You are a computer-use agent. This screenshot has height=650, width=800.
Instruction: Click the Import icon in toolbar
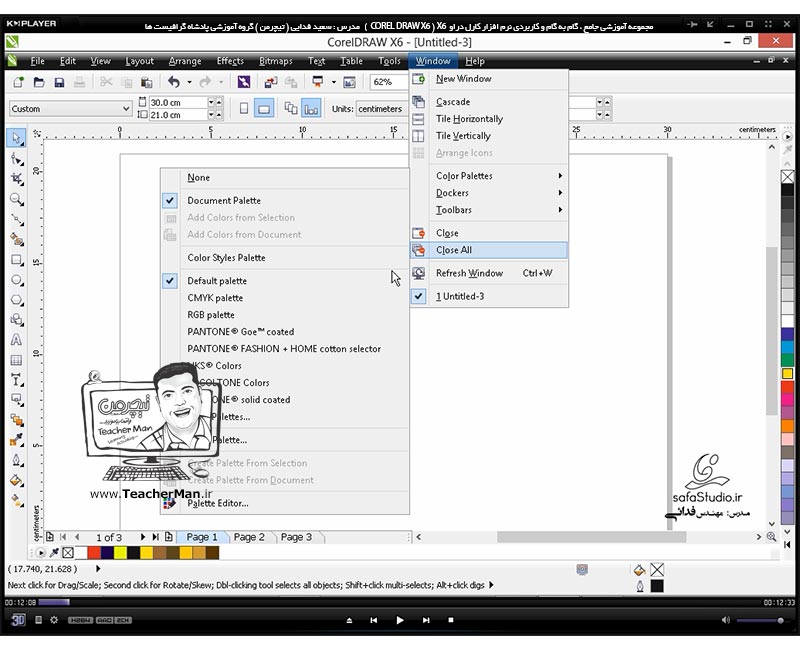click(x=270, y=82)
